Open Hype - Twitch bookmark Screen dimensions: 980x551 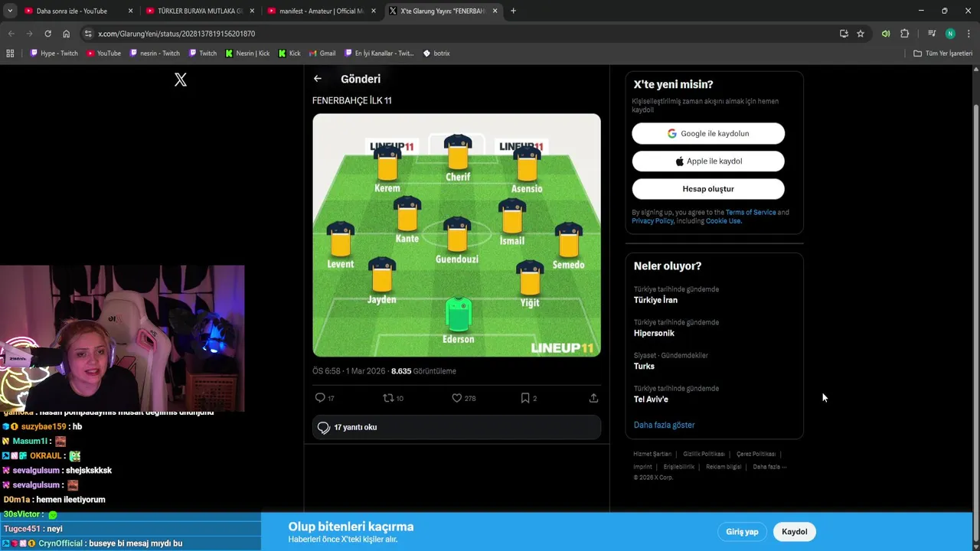[x=54, y=54]
